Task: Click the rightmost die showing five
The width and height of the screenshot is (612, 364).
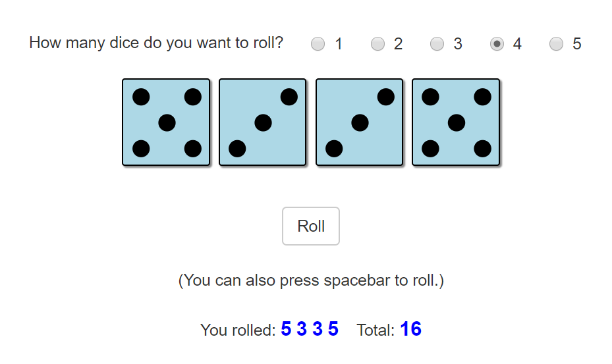Action: click(456, 122)
